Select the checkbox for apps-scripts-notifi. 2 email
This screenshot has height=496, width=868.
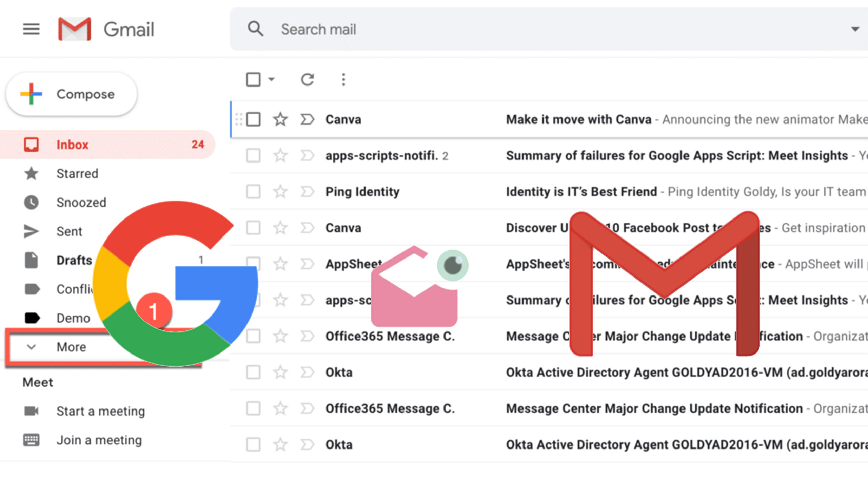253,156
